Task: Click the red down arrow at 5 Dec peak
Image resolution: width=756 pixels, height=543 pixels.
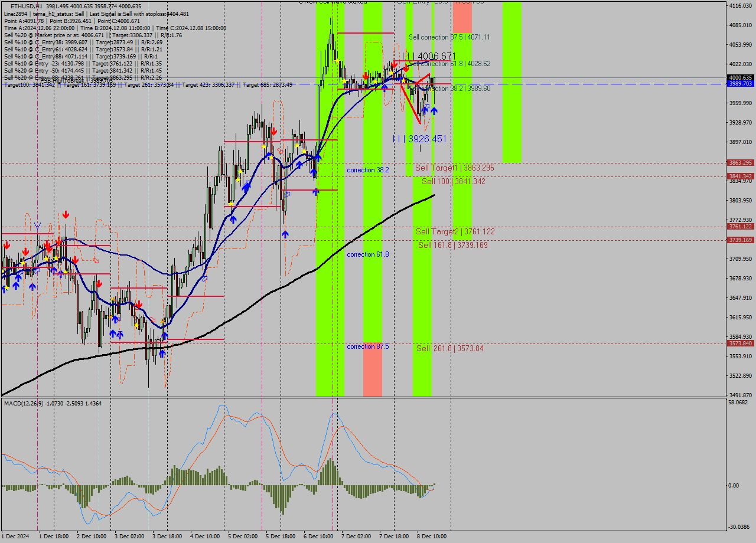Action: pyautogui.click(x=274, y=132)
